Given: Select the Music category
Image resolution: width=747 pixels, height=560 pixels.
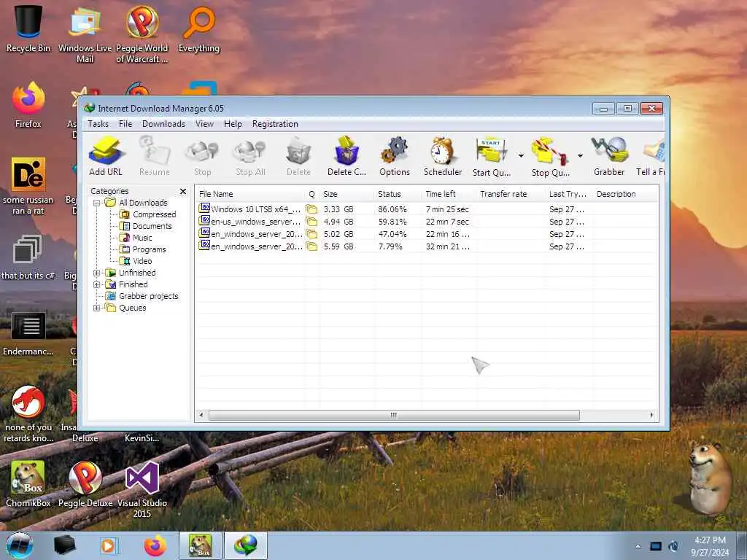Looking at the screenshot, I should 136,238.
